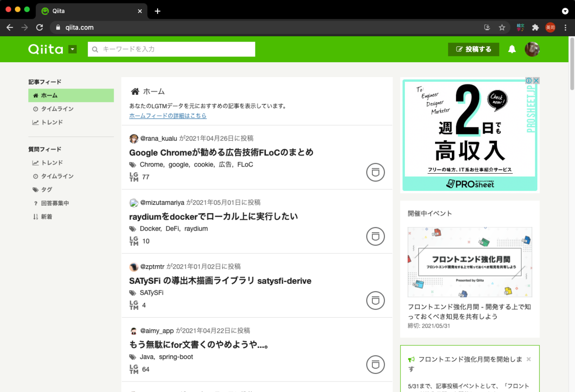Open the user avatar menu in header
The width and height of the screenshot is (575, 392).
tap(532, 49)
